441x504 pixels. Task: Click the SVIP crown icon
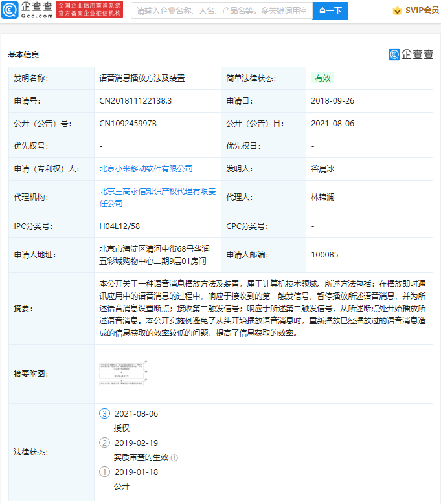tap(397, 10)
